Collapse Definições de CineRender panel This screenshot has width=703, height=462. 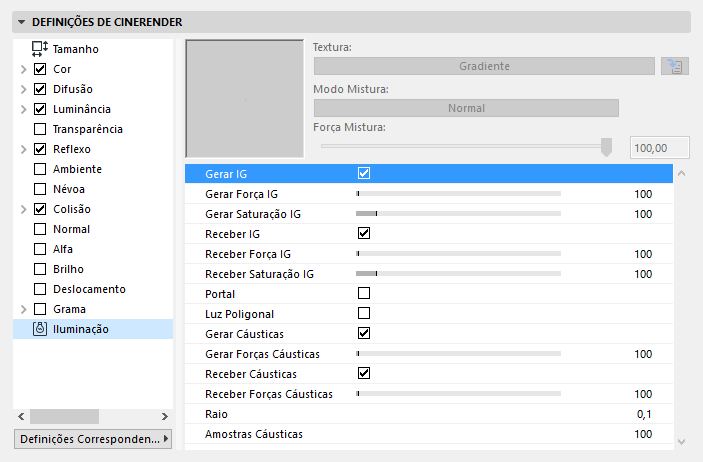[22, 21]
